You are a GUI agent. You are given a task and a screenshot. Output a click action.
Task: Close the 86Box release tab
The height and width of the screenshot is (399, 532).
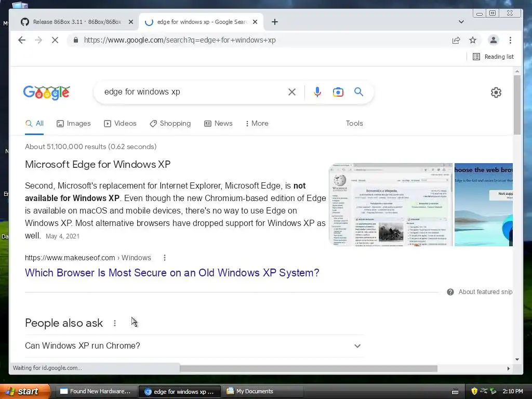(x=131, y=22)
